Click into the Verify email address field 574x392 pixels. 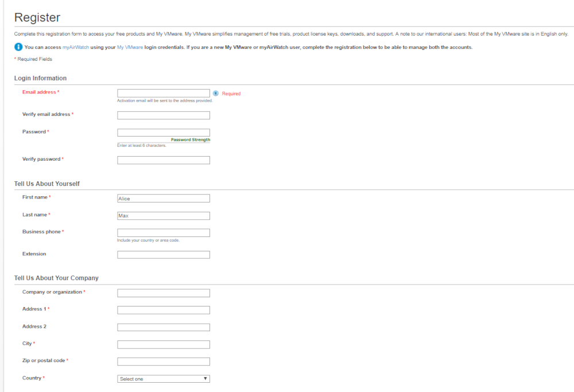(164, 115)
